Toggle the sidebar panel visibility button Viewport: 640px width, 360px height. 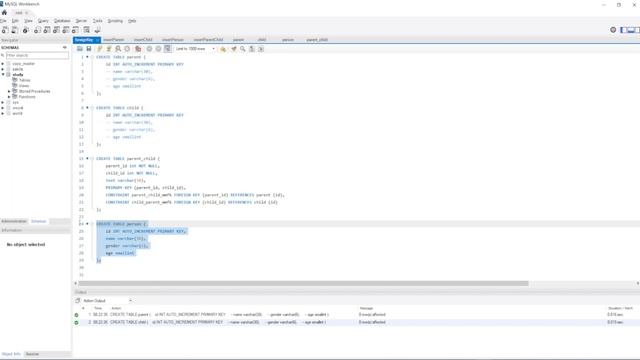tap(624, 30)
